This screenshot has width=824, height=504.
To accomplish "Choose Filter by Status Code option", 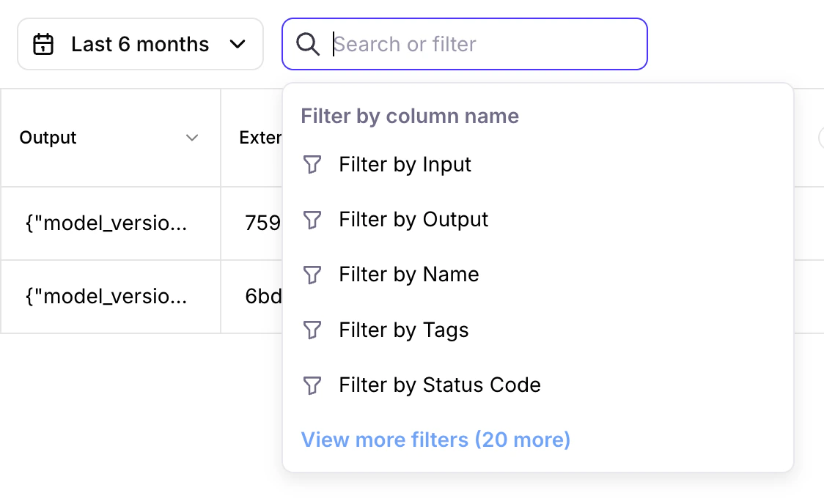I will tap(439, 385).
